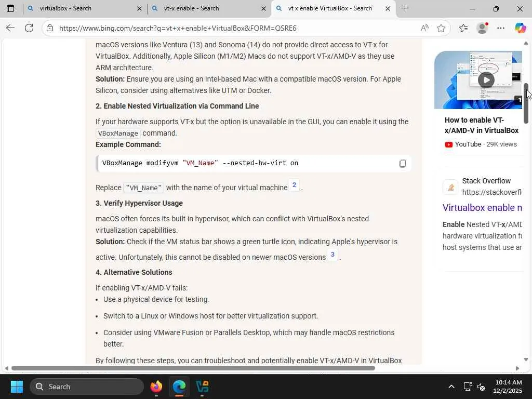Click the stackoverflow URL under Stack Overflow
The height and width of the screenshot is (399, 532).
click(492, 192)
